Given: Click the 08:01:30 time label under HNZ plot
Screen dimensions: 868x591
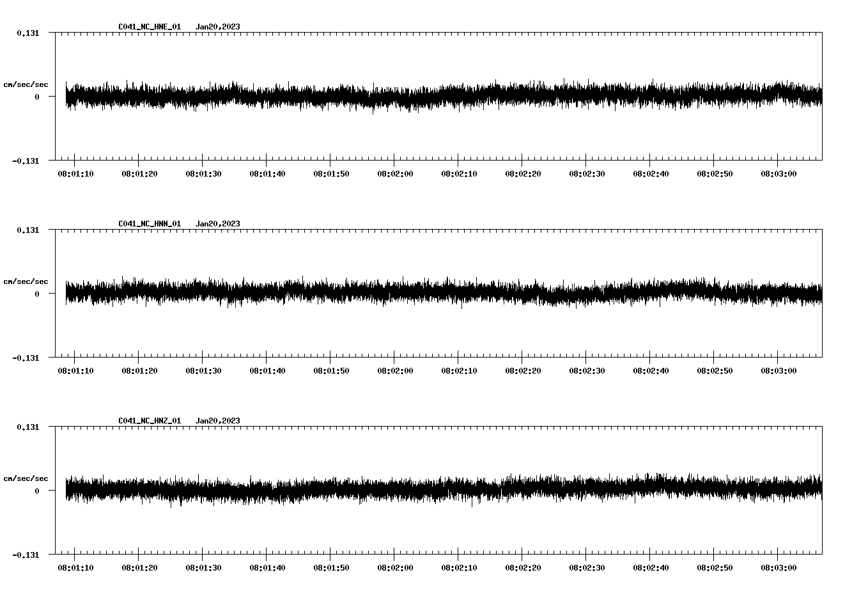Looking at the screenshot, I should 203,568.
